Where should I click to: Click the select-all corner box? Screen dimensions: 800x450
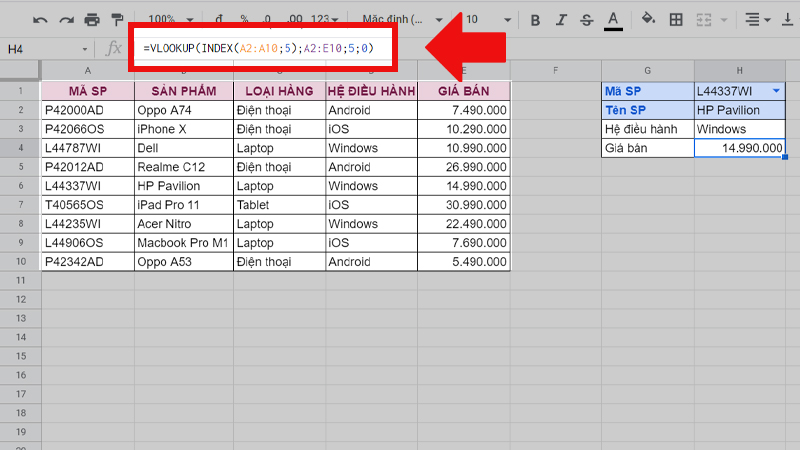point(20,70)
